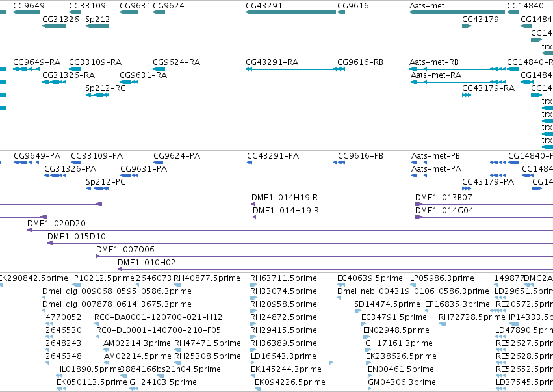Select BAC clone DME1-015D10
This screenshot has width=553, height=392.
[77, 237]
